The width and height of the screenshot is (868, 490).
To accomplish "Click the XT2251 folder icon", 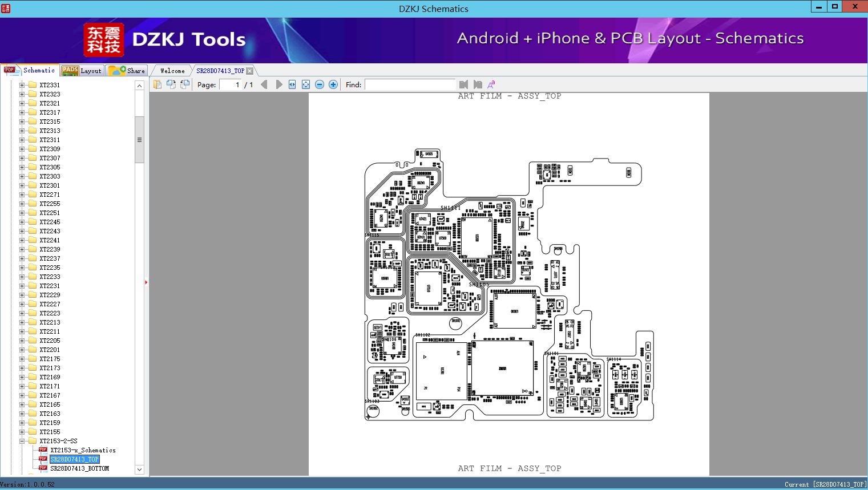I will point(33,213).
